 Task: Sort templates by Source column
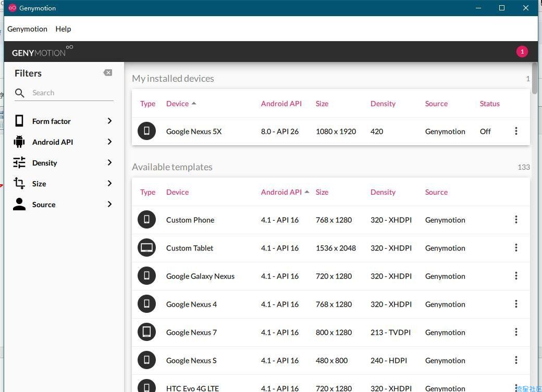pos(436,192)
